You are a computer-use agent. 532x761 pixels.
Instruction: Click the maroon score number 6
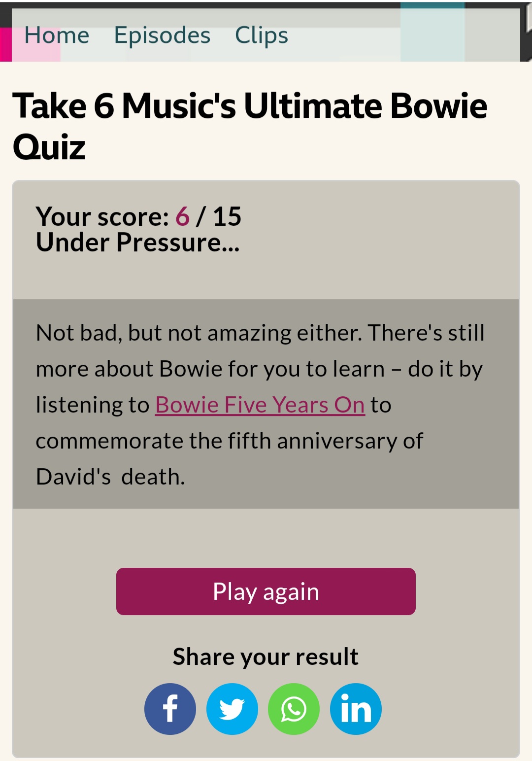(183, 216)
